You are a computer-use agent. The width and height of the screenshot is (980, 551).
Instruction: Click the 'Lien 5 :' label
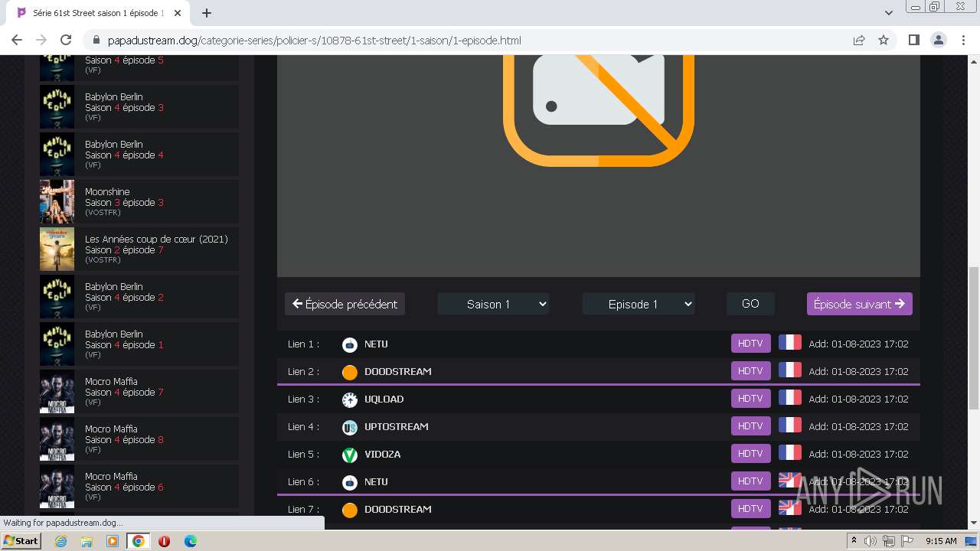coord(303,455)
